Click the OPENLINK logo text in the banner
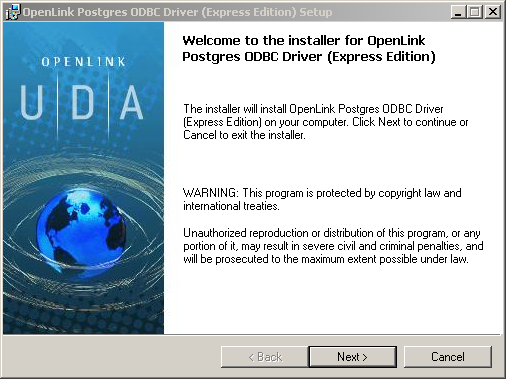This screenshot has width=506, height=379. point(83,62)
